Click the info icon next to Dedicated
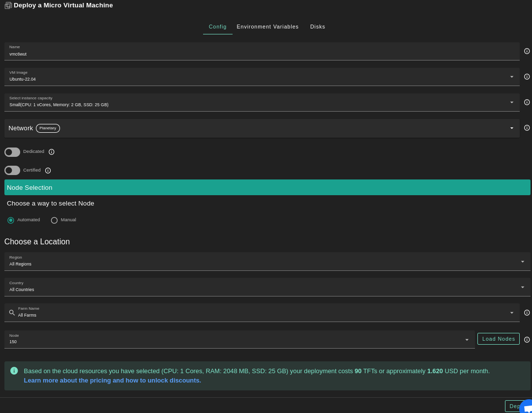Image resolution: width=532 pixels, height=413 pixels. 52,152
